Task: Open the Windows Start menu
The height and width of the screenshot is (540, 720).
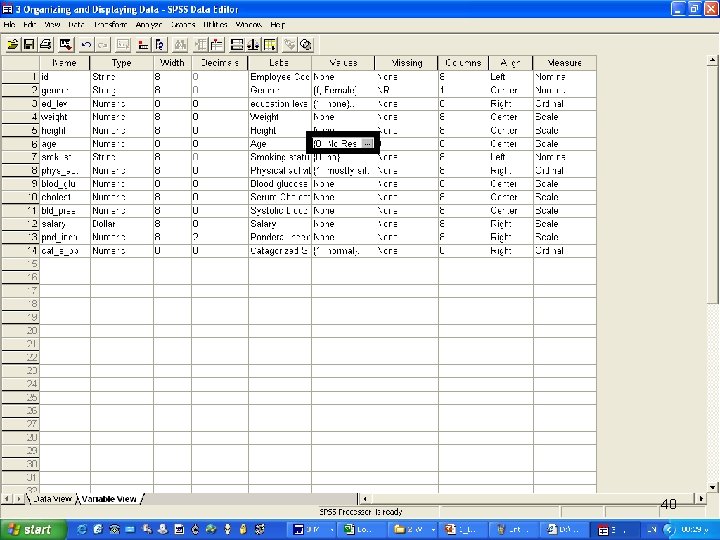Action: tap(33, 530)
